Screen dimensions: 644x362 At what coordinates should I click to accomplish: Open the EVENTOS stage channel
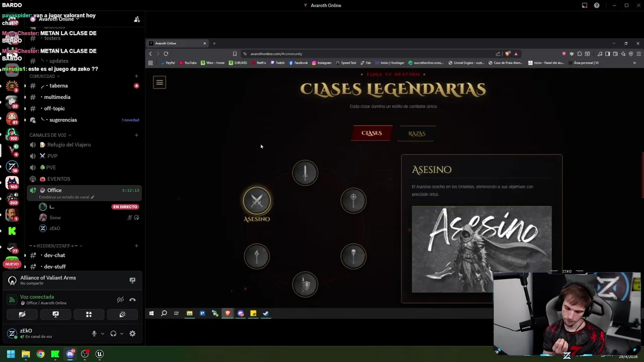pos(84,179)
